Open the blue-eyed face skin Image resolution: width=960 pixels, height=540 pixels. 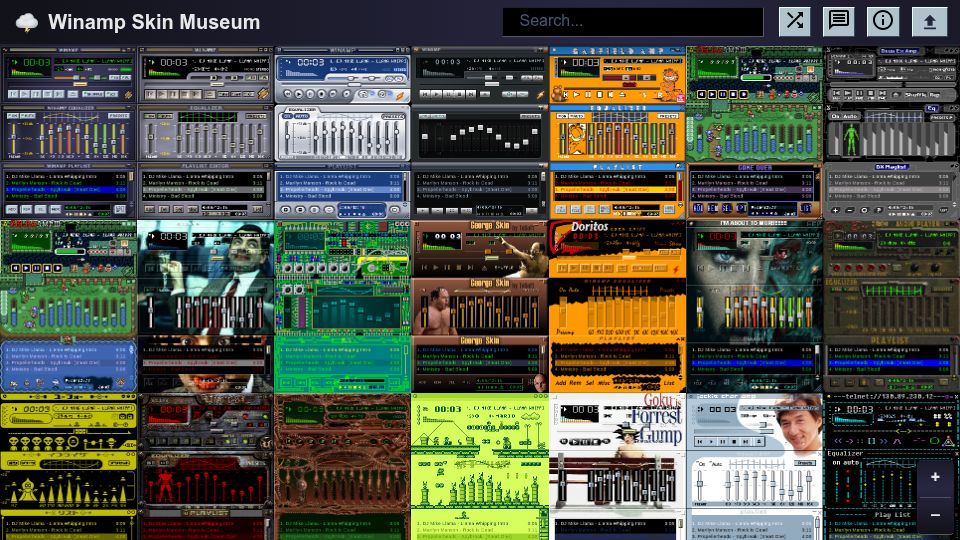click(x=754, y=307)
